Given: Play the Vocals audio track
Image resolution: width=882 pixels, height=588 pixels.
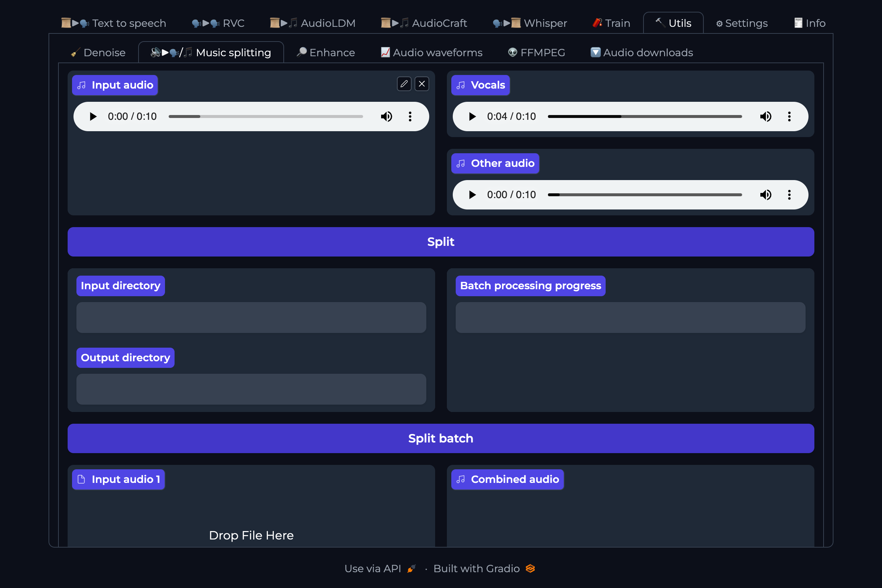Looking at the screenshot, I should tap(472, 116).
